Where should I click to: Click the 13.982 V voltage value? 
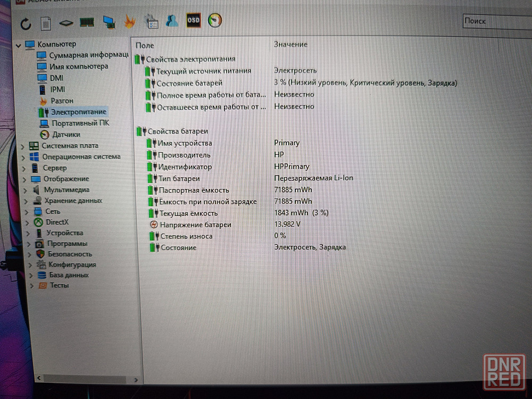coord(287,224)
